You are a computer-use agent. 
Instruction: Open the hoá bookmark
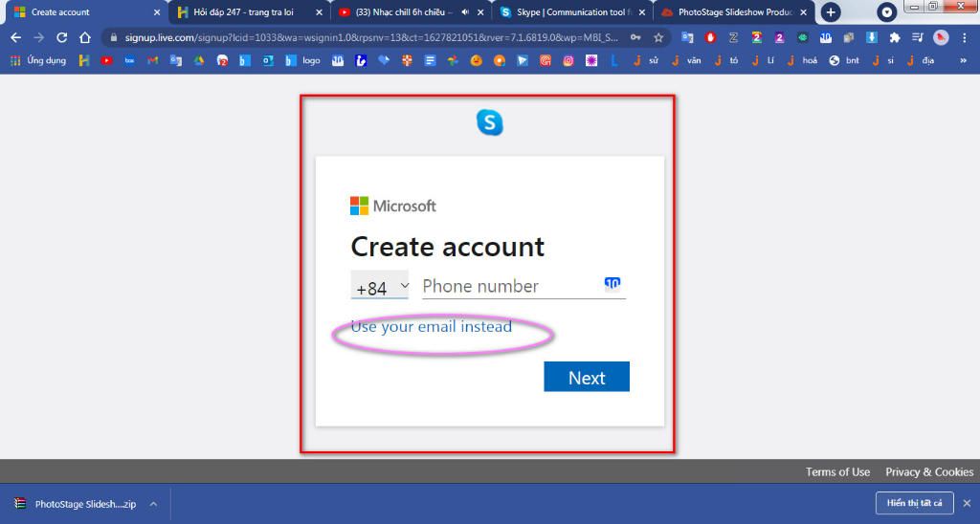[x=802, y=60]
